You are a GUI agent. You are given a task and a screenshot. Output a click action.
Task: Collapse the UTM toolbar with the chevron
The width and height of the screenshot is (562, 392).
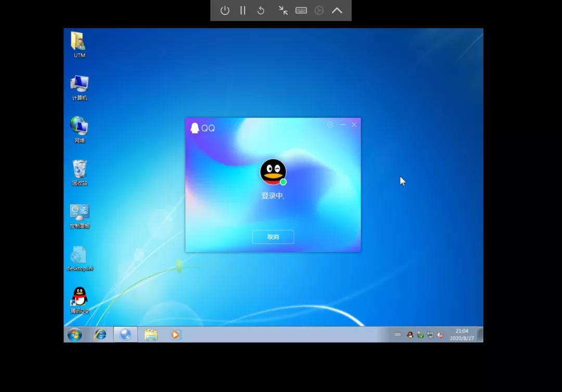click(x=337, y=10)
